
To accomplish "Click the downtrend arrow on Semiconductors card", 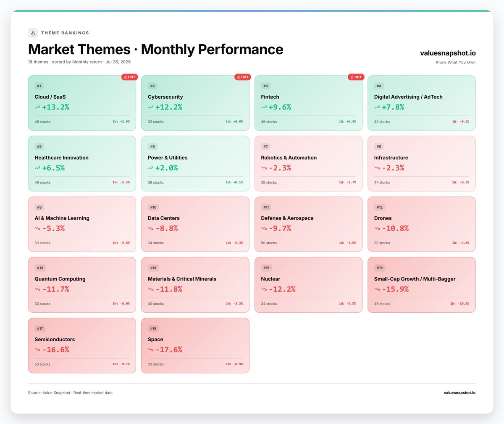I will coord(37,350).
